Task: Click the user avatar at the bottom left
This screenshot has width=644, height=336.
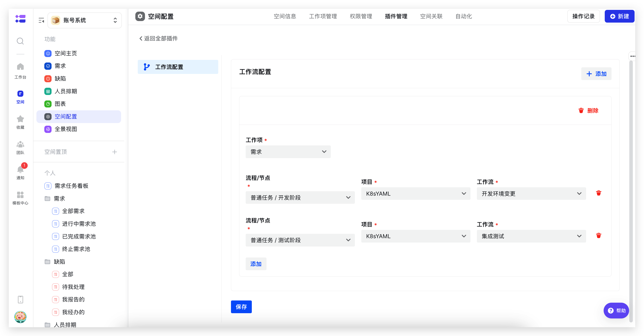Action: 20,317
